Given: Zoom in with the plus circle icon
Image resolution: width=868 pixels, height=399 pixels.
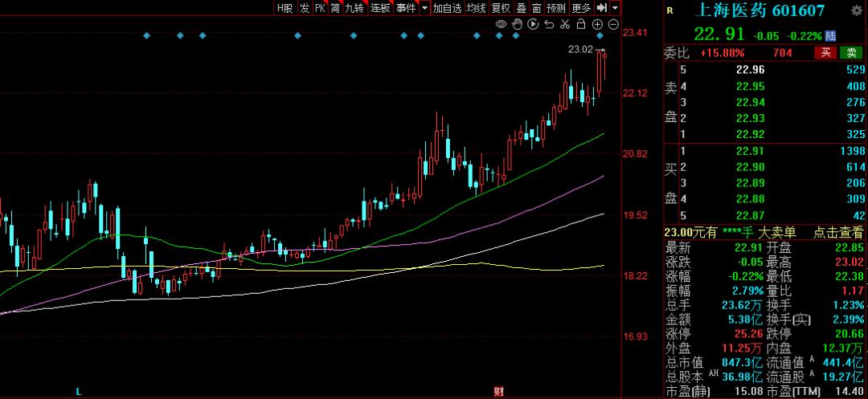Looking at the screenshot, I should point(597,25).
